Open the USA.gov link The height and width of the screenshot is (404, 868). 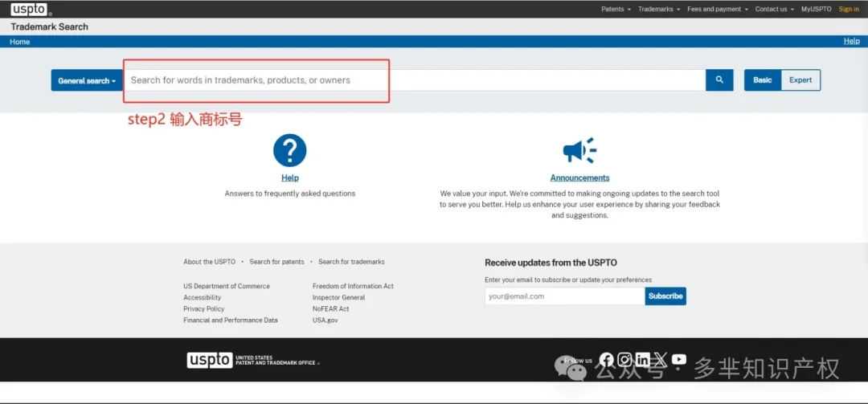[x=325, y=320]
